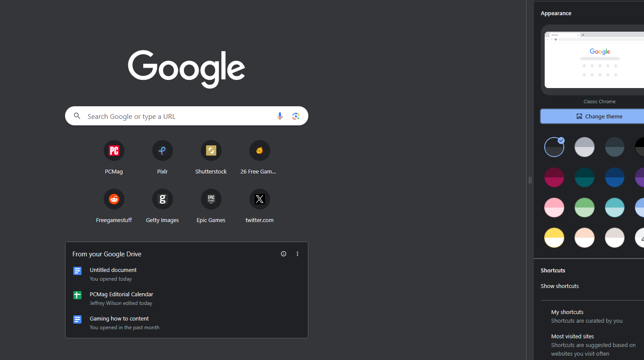Click the voice search microphone icon
This screenshot has width=644, height=360.
coord(280,116)
